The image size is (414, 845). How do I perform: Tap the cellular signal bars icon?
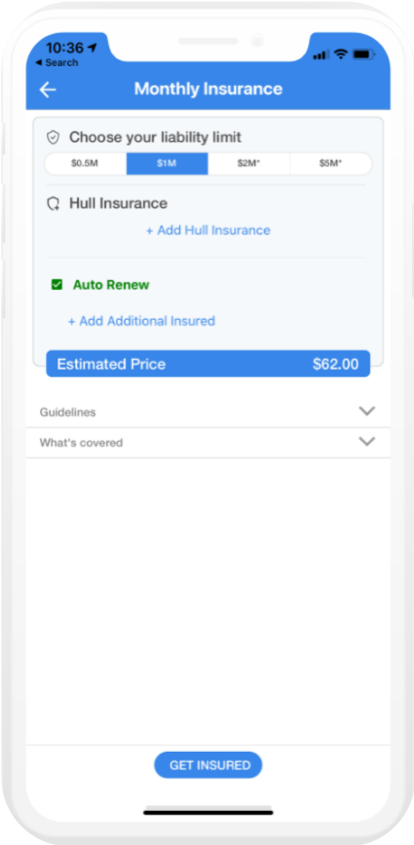click(x=321, y=55)
